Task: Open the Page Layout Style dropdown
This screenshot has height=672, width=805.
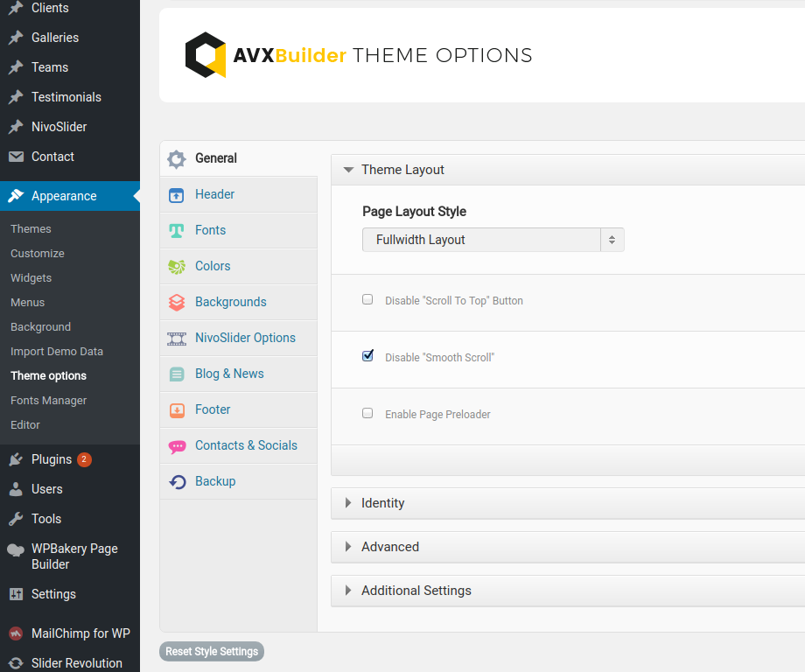Action: click(493, 239)
